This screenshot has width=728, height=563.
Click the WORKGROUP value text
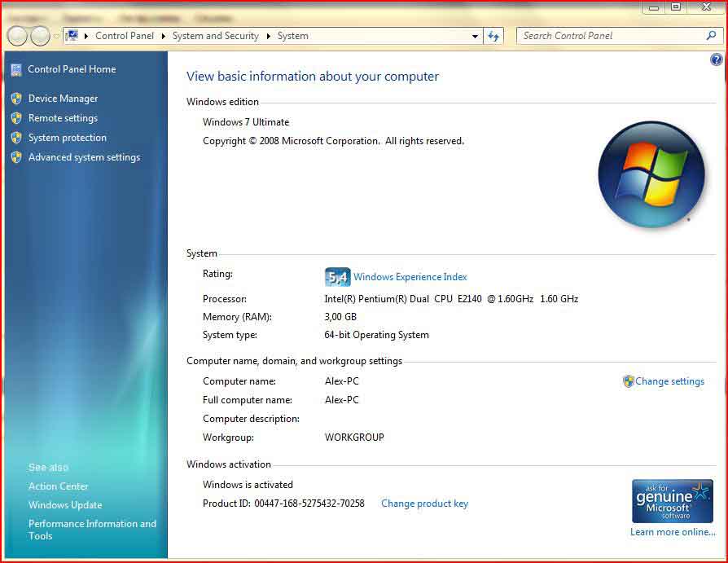[x=354, y=437]
